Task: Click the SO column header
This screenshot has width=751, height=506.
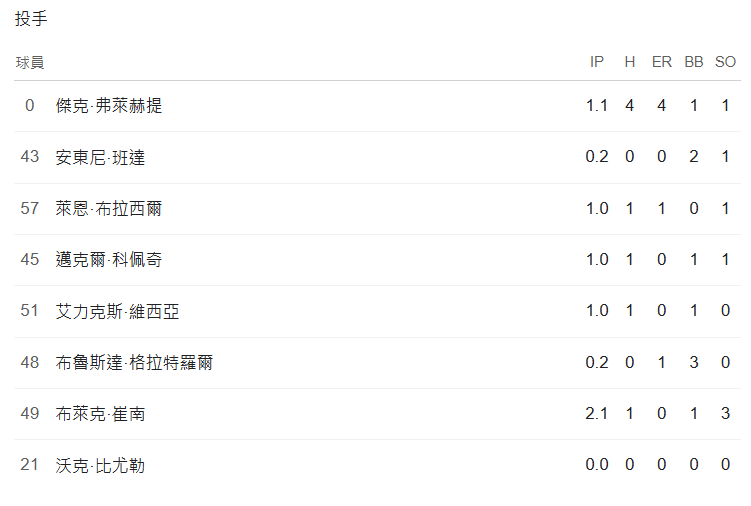Action: tap(725, 62)
